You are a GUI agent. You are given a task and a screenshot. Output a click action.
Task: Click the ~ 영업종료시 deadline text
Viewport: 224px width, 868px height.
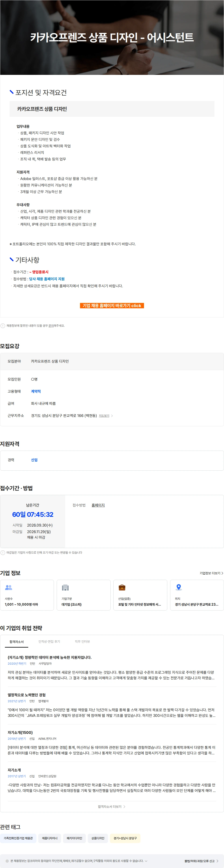(x=39, y=272)
